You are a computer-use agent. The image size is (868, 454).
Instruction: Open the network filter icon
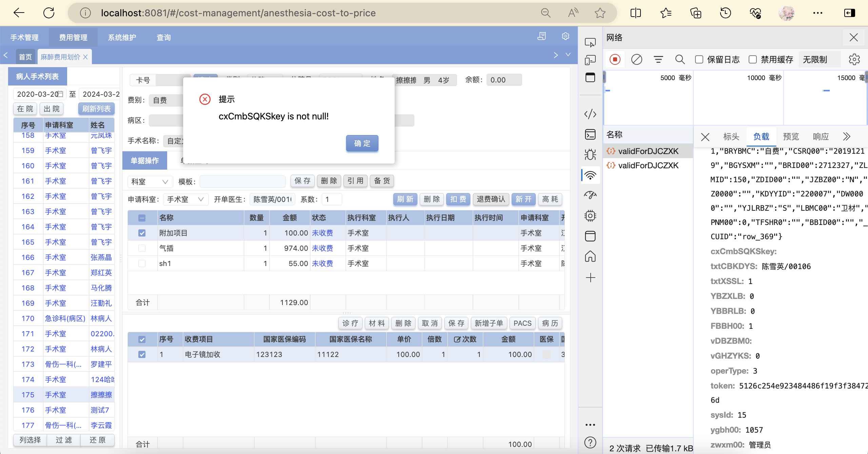(x=658, y=59)
